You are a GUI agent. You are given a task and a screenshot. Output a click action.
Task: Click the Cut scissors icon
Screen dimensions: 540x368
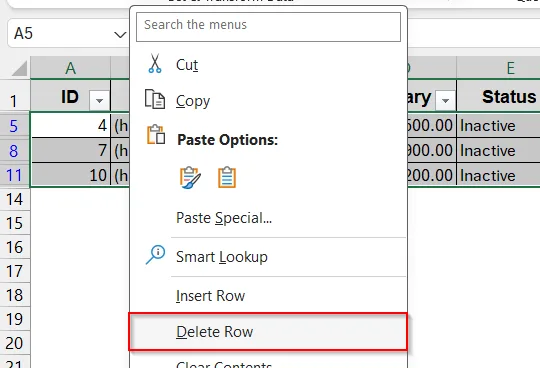click(x=155, y=64)
